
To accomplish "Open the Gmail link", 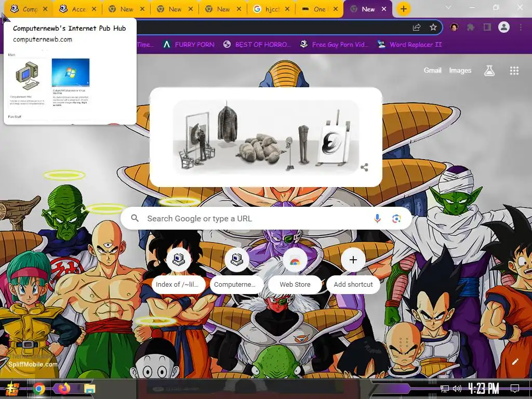I will (432, 71).
